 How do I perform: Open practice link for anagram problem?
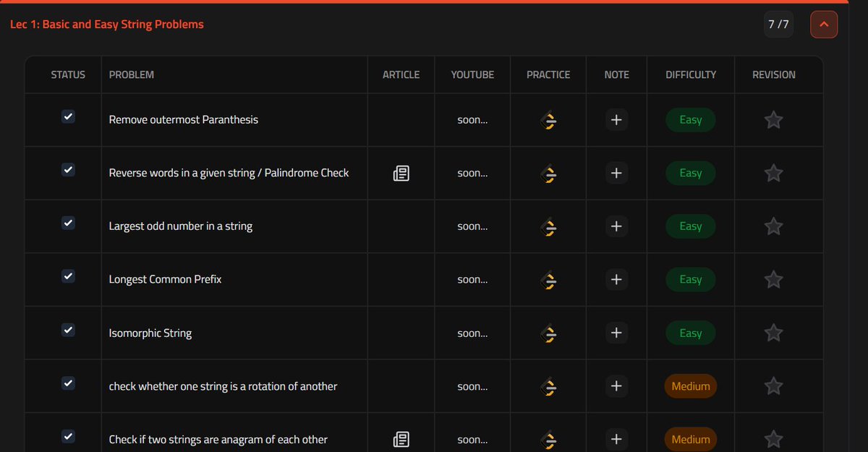click(548, 440)
